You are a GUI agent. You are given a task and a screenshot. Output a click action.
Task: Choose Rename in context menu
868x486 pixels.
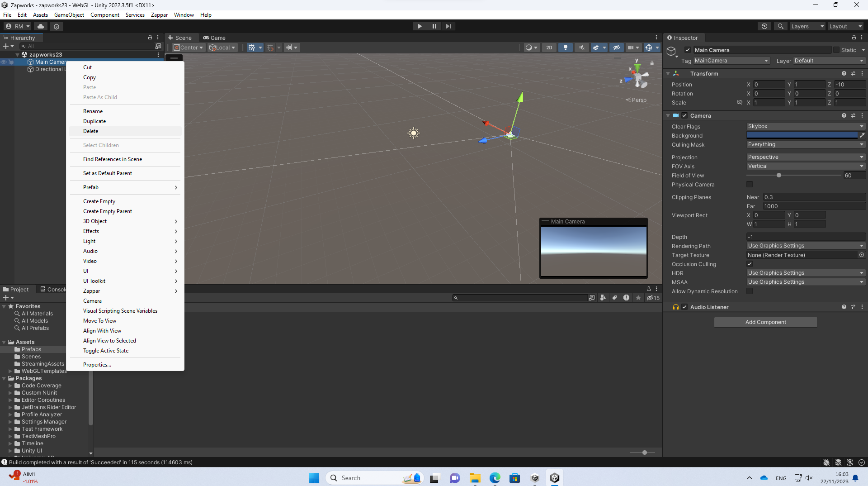(x=125, y=111)
